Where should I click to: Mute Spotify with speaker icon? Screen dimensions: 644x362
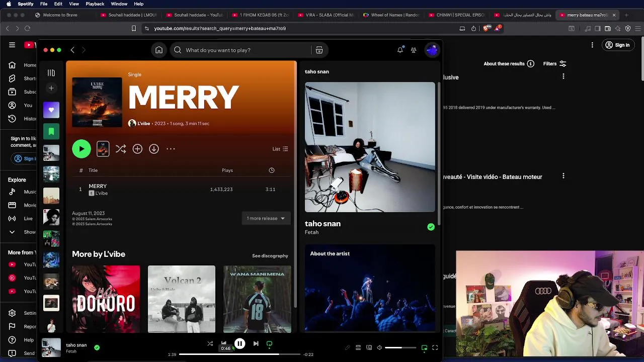tap(379, 347)
